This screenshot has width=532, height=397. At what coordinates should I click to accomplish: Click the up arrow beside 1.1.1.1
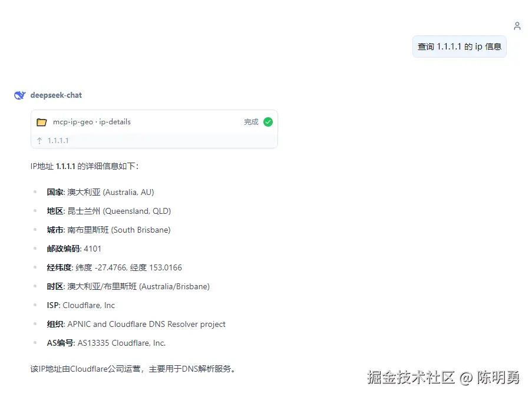tap(39, 140)
